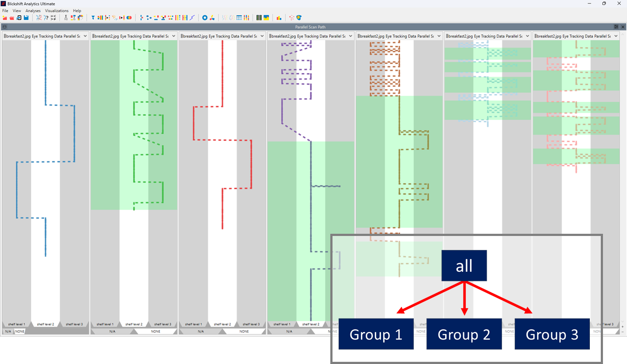The width and height of the screenshot is (627, 364).
Task: Click the blue funnel filter icon
Action: click(x=93, y=18)
